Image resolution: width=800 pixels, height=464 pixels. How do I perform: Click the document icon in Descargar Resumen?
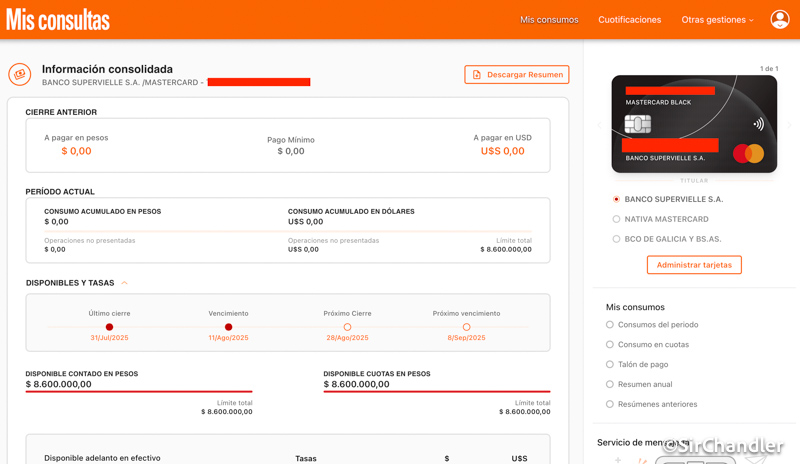(477, 75)
